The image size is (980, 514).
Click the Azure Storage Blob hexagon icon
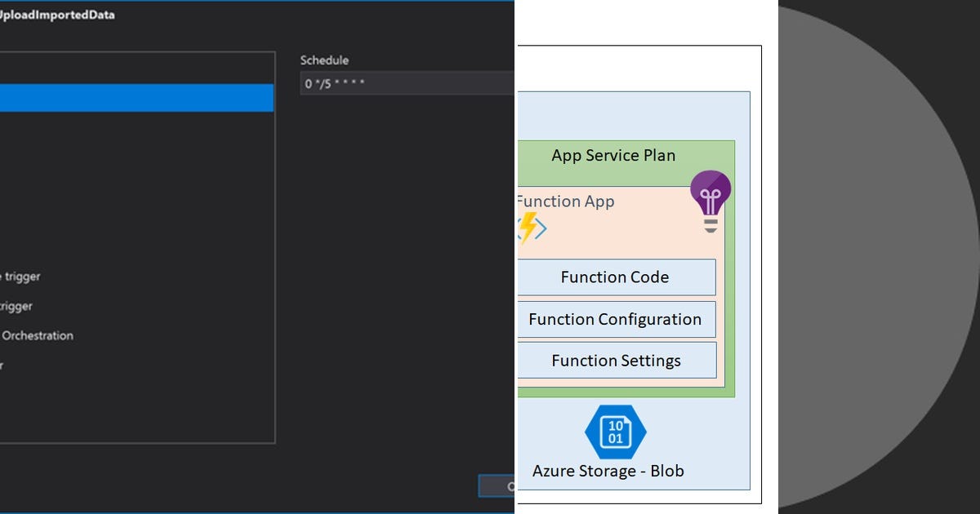click(x=617, y=432)
